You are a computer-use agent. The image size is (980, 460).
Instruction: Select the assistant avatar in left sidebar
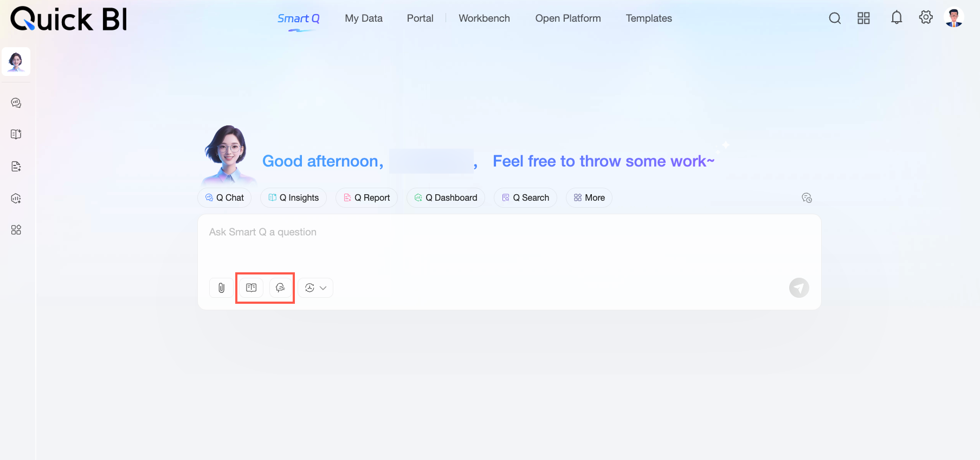pos(16,61)
